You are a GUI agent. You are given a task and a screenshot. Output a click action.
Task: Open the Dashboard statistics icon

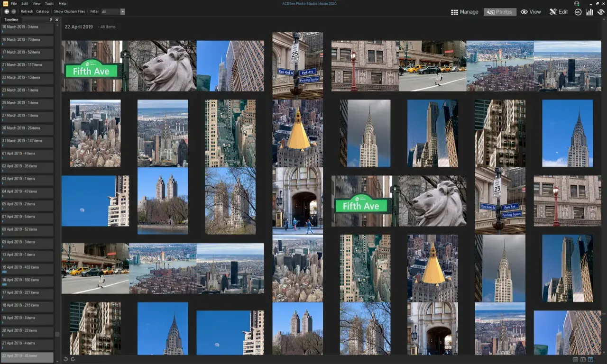click(589, 12)
